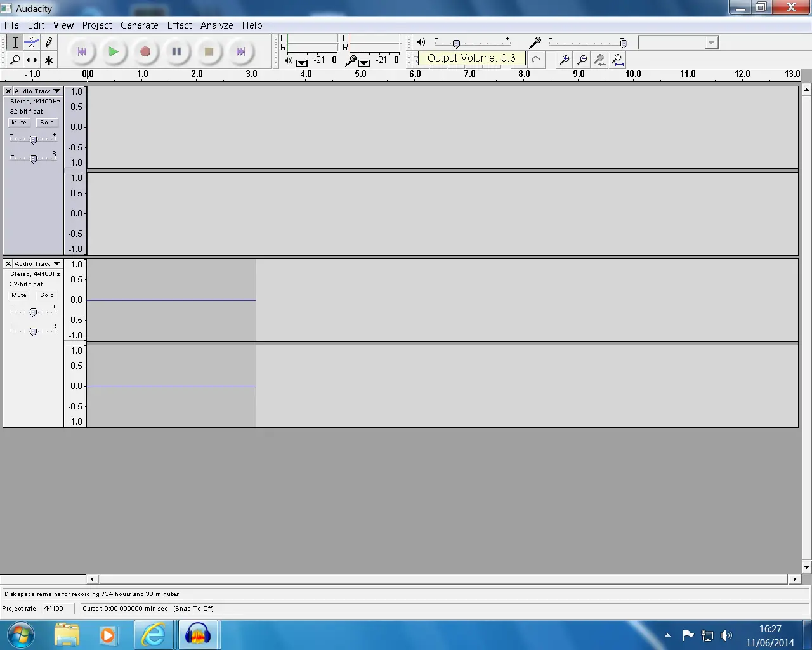Start recording with the Record button
The width and height of the screenshot is (812, 650).
coord(145,51)
